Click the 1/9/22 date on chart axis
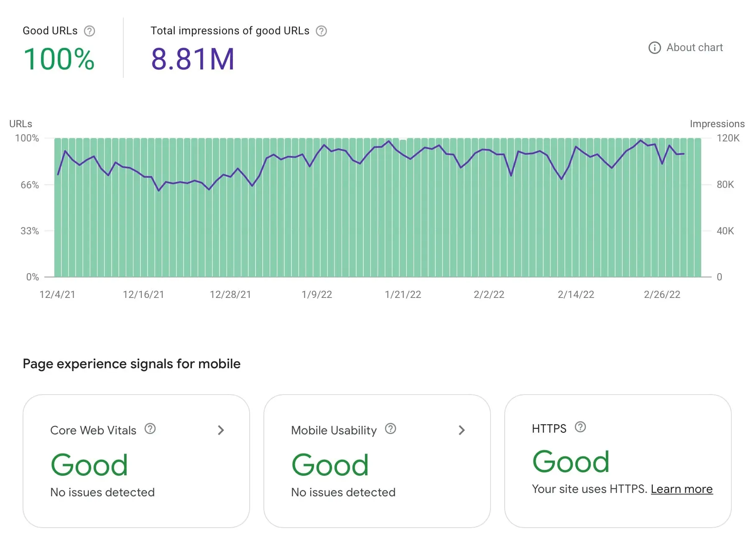 tap(317, 295)
